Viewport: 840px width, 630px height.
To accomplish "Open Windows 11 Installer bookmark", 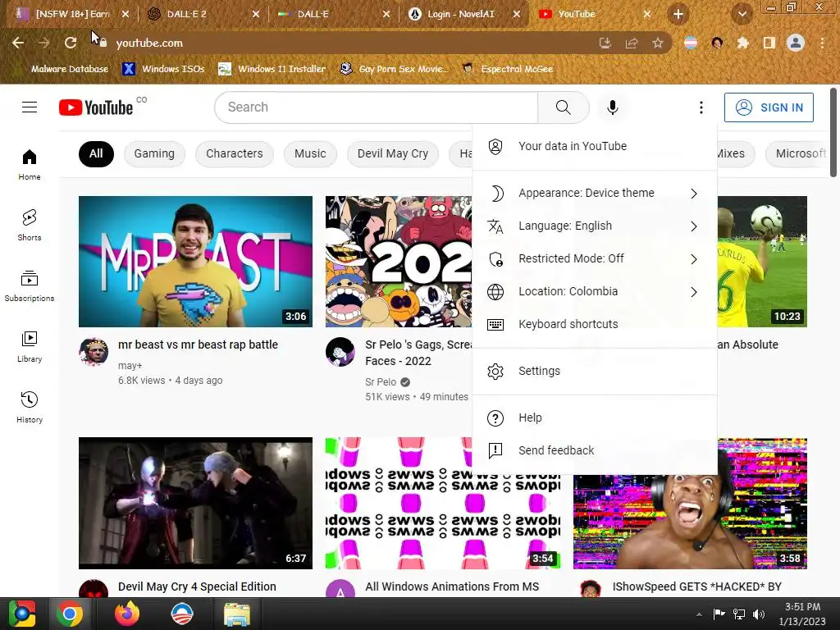I will (x=272, y=69).
